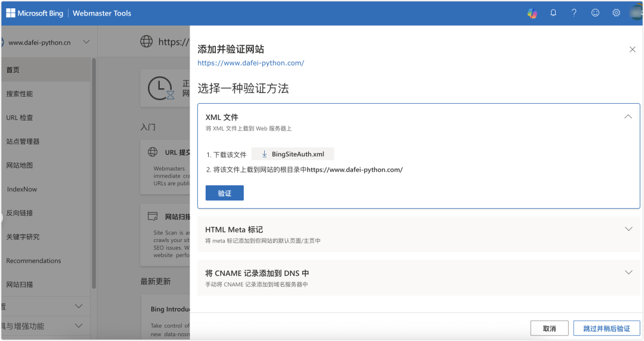Open the settings gear
This screenshot has height=341, width=644.
point(616,13)
